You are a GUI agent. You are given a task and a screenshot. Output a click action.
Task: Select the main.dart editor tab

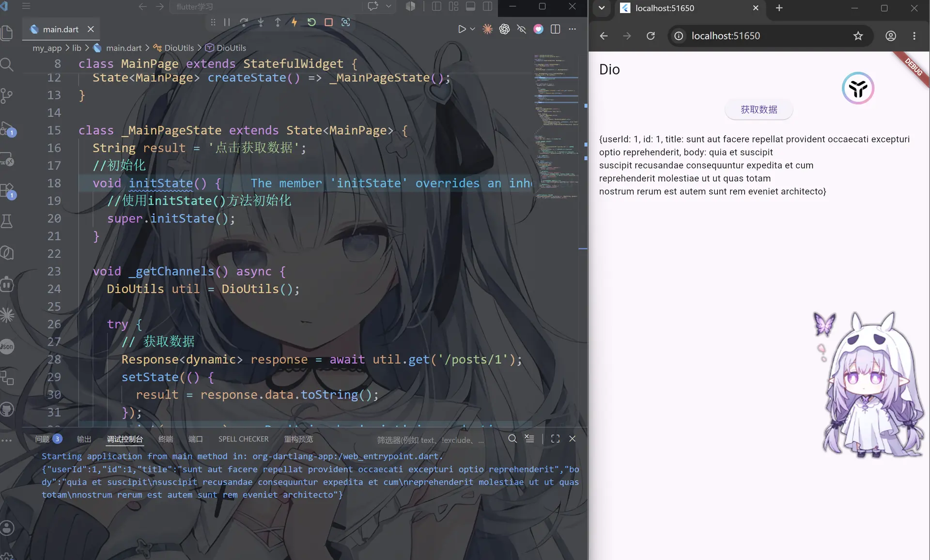[61, 29]
